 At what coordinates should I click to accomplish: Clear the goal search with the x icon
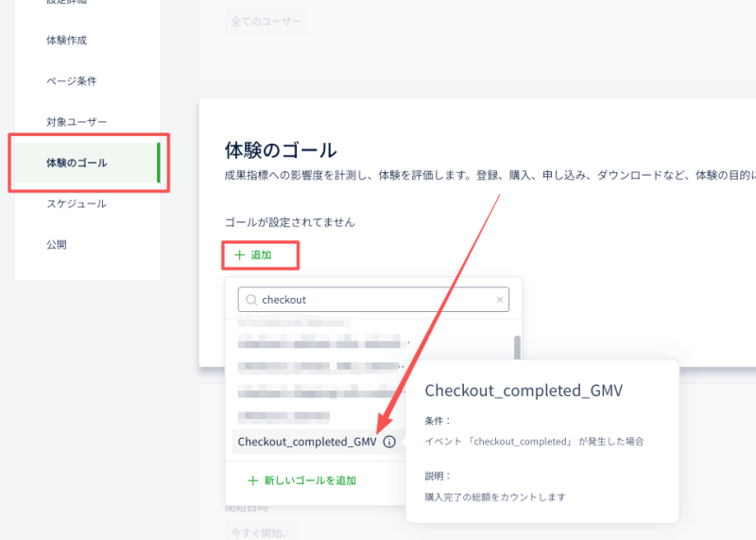500,300
